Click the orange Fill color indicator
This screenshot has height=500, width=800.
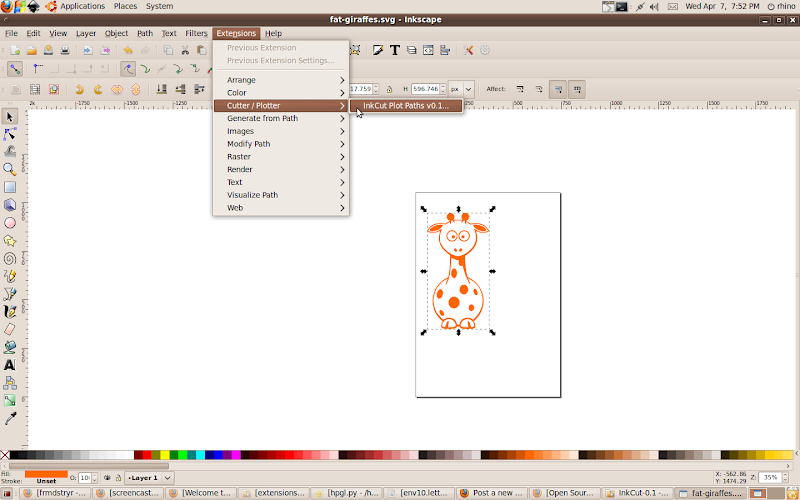coord(46,474)
